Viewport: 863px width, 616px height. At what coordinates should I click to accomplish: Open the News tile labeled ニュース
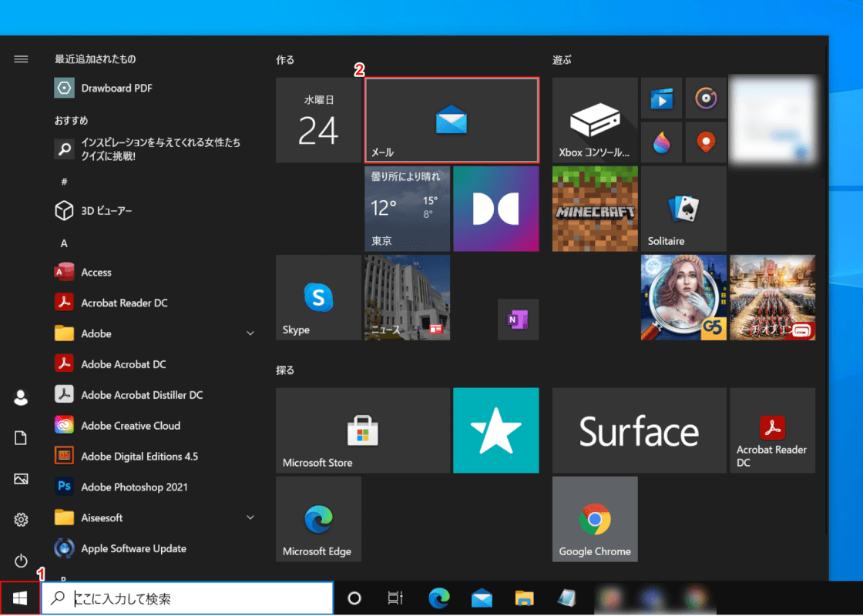[x=408, y=297]
